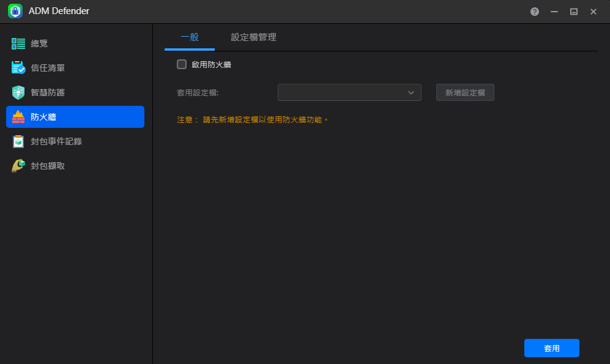Click the 封包事件記錄 clipboard icon
The image size is (610, 364).
click(x=18, y=141)
